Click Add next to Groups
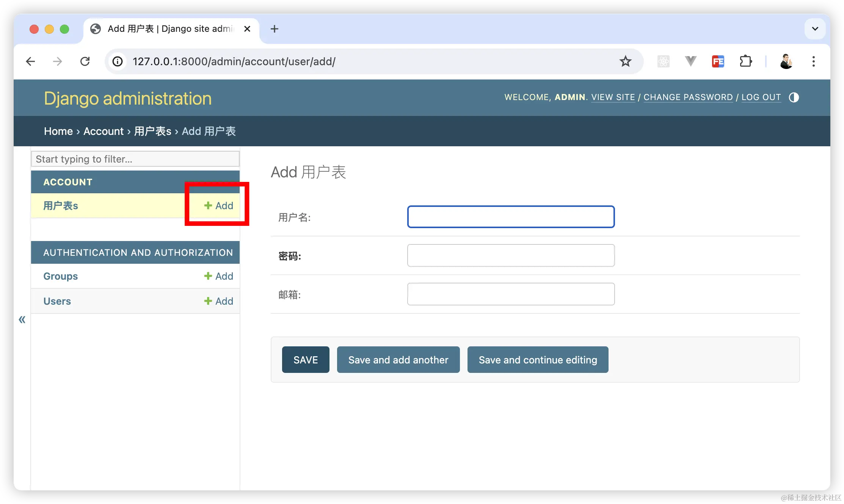Viewport: 844px width, 504px height. pyautogui.click(x=219, y=276)
